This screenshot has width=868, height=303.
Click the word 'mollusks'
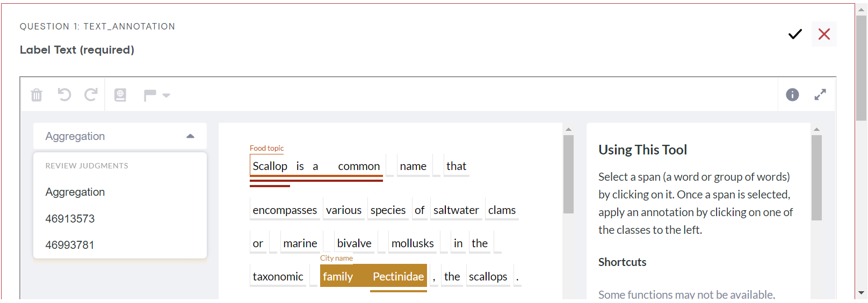click(x=413, y=243)
